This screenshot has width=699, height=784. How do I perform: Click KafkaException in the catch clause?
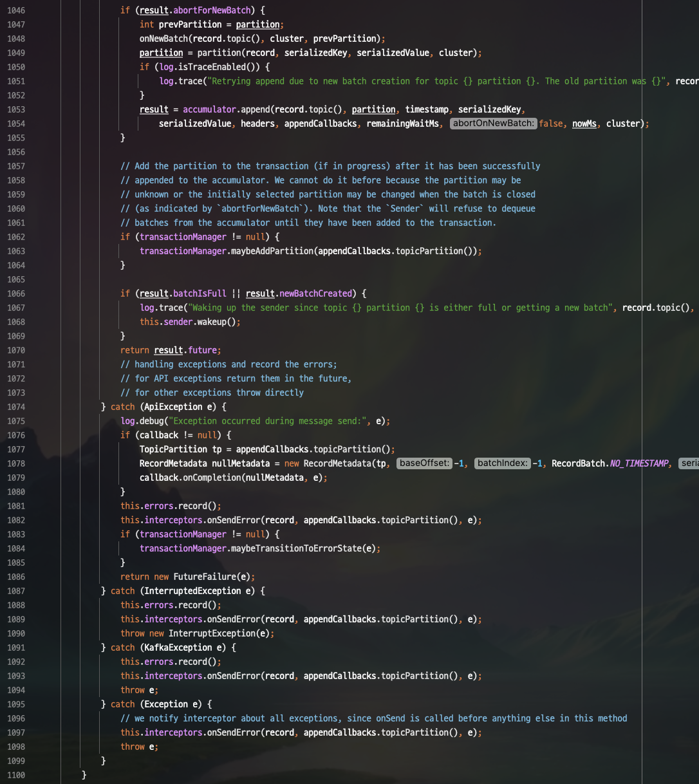pyautogui.click(x=178, y=648)
